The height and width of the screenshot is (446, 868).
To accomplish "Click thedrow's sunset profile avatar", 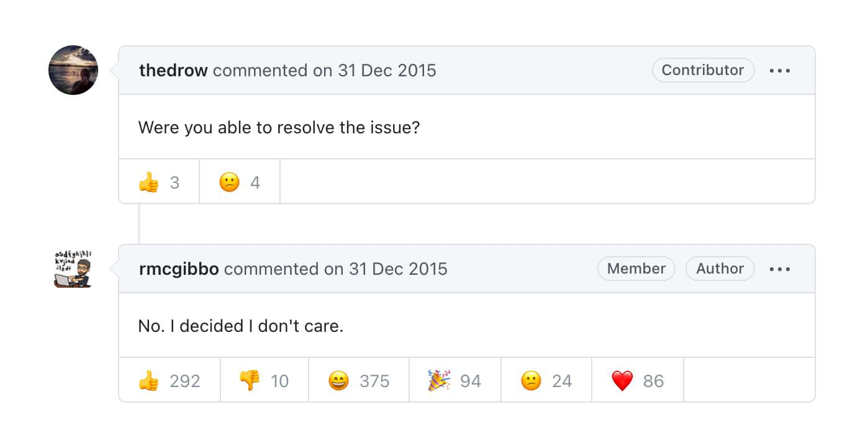I will (x=73, y=70).
